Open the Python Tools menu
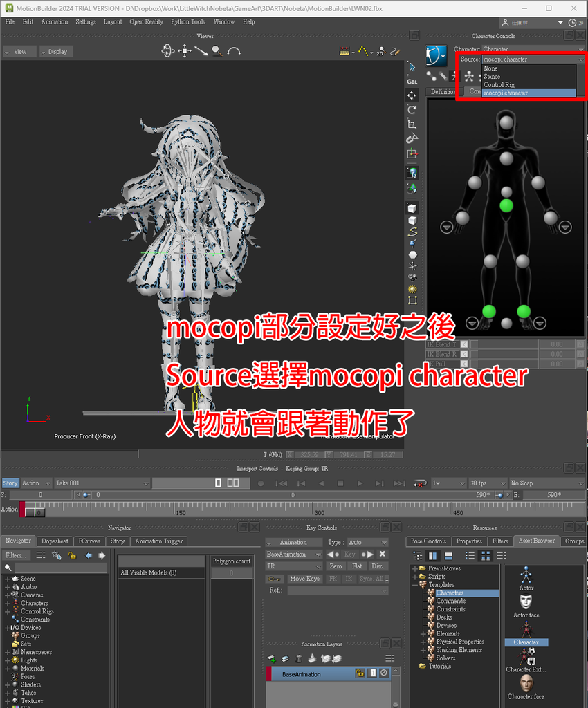The image size is (588, 708). coord(187,21)
